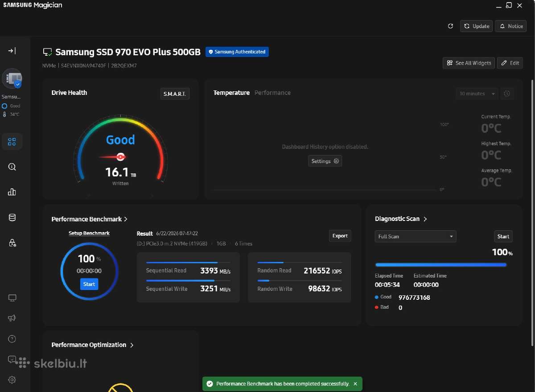Viewport: 535px width, 392px height.
Task: Click the Setup Benchmark link
Action: tap(89, 233)
